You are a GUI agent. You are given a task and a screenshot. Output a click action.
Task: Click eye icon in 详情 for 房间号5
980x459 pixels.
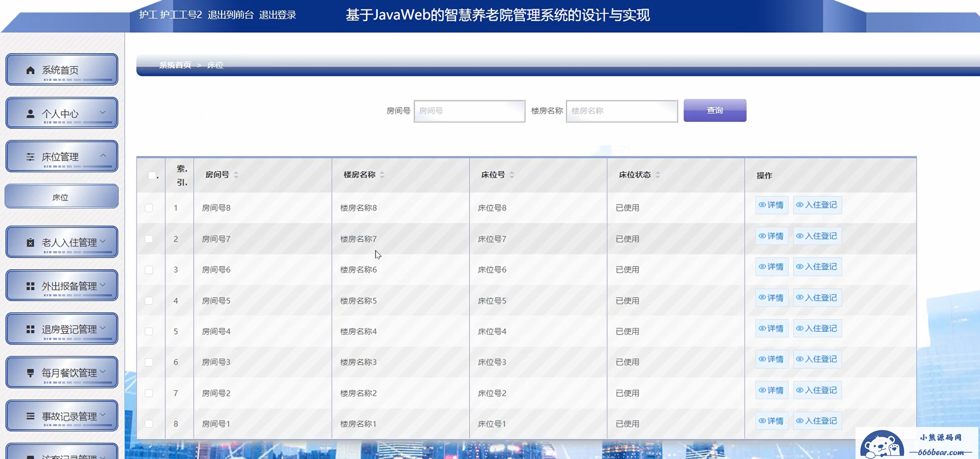click(762, 298)
